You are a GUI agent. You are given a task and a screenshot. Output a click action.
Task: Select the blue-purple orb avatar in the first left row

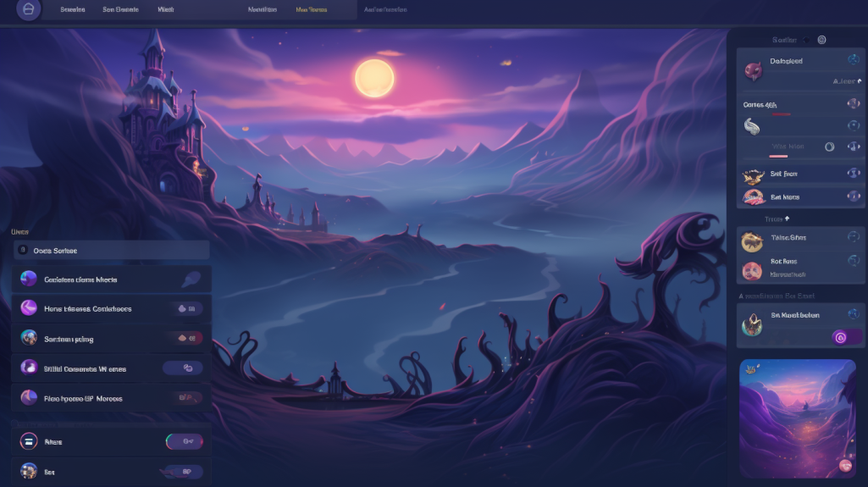(x=29, y=279)
